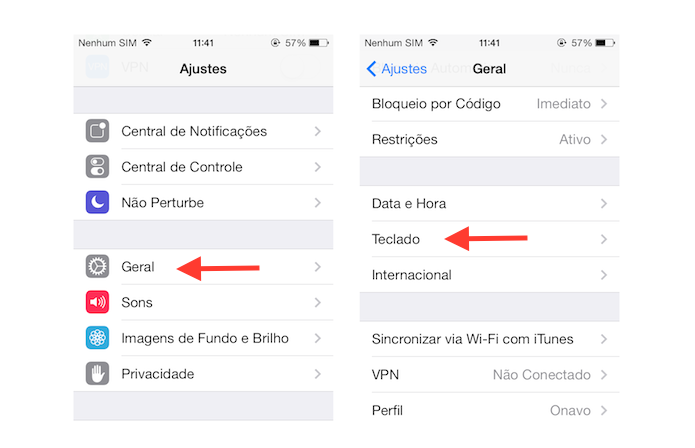Open the VPN Não Conectado row
The image size is (695, 448).
click(x=489, y=374)
